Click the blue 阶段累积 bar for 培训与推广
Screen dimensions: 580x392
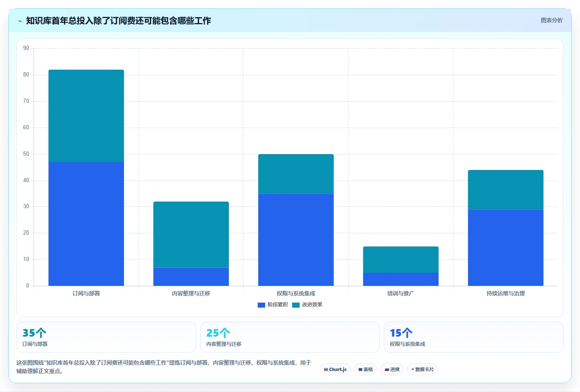point(401,279)
